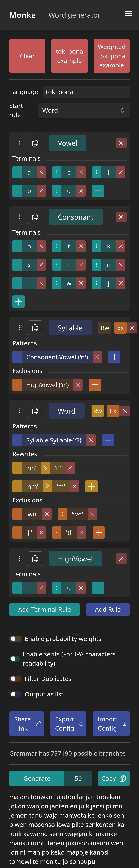Viewport: 139px width, 868px height.
Task: Copy the Word rule
Action: 35,411
